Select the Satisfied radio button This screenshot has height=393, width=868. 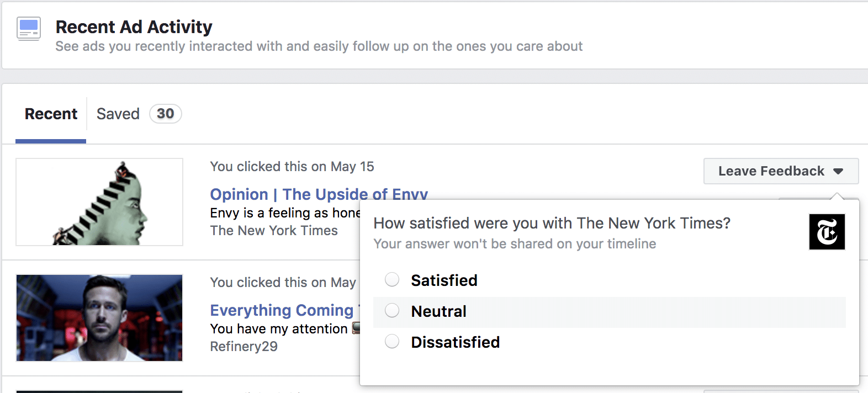tap(392, 280)
